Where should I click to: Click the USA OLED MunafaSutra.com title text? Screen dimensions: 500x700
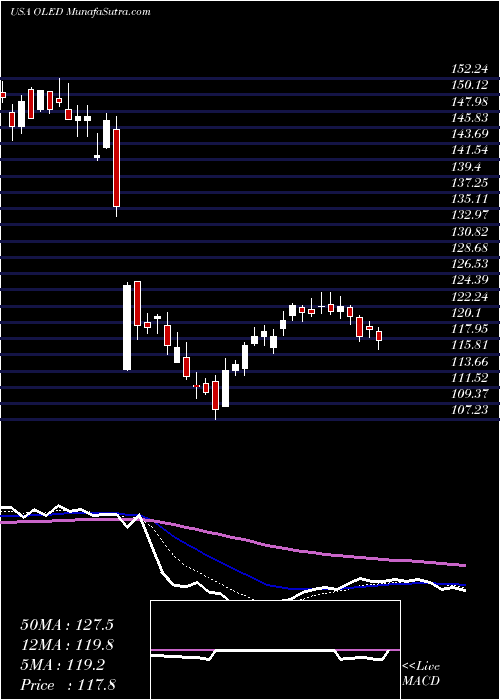coord(80,12)
